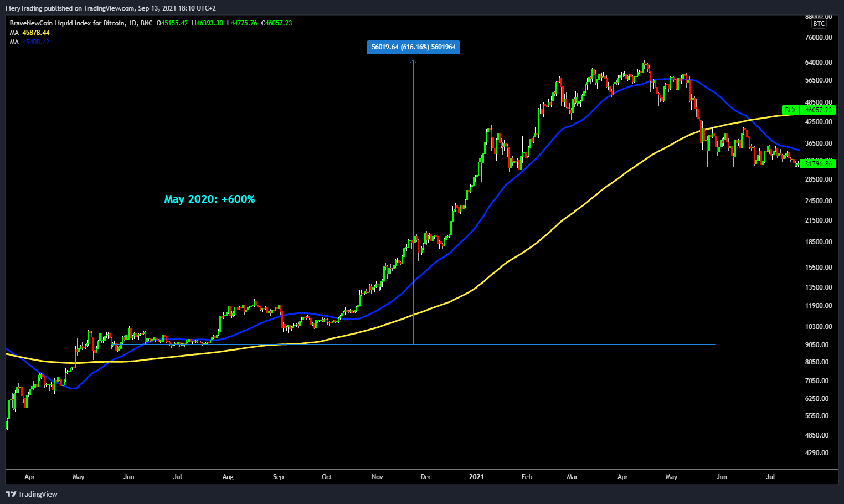This screenshot has height=504, width=844.
Task: Click the 48500.00 price axis label
Action: [x=819, y=102]
